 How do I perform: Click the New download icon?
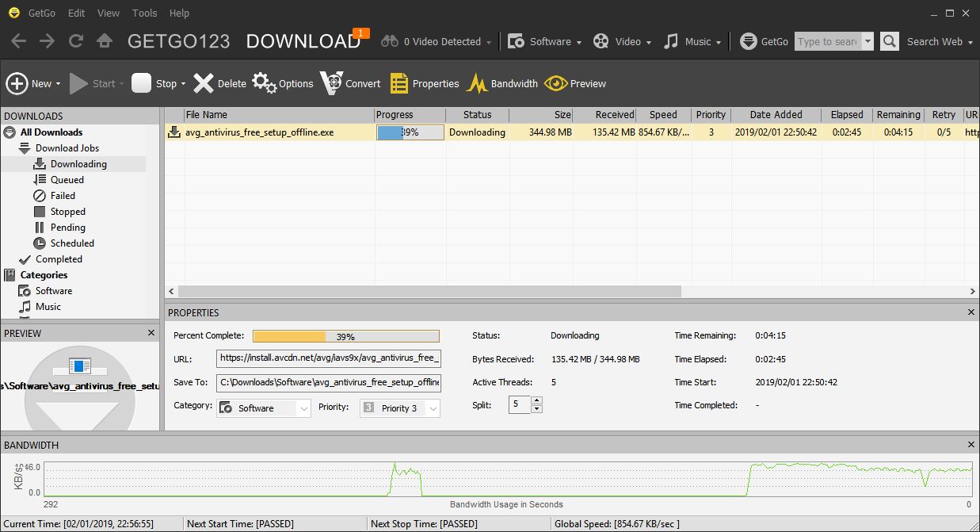coord(17,82)
